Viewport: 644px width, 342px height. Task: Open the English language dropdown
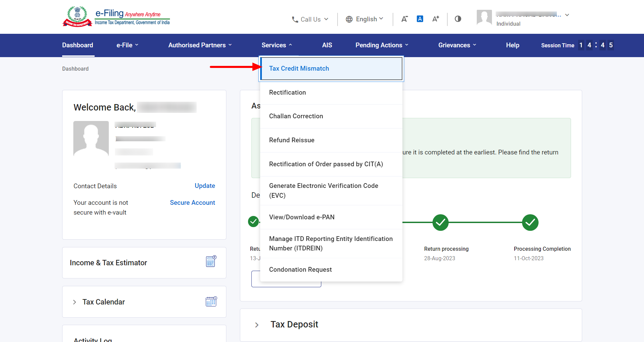[365, 19]
